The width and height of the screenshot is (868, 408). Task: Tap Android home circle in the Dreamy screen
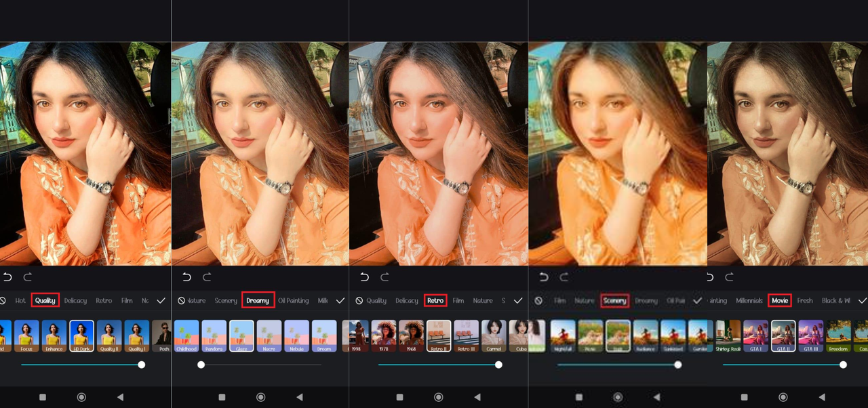(x=260, y=397)
